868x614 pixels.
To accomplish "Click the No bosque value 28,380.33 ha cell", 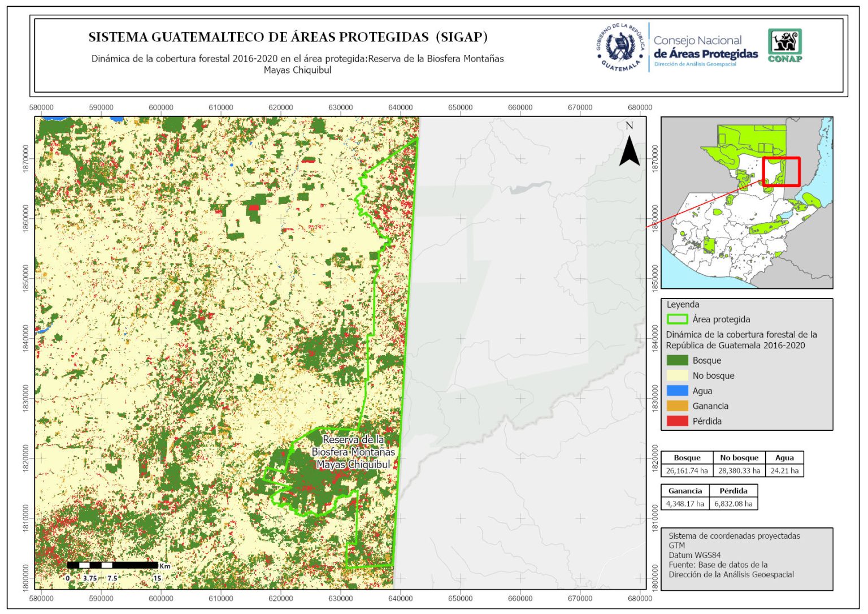I will click(x=739, y=471).
